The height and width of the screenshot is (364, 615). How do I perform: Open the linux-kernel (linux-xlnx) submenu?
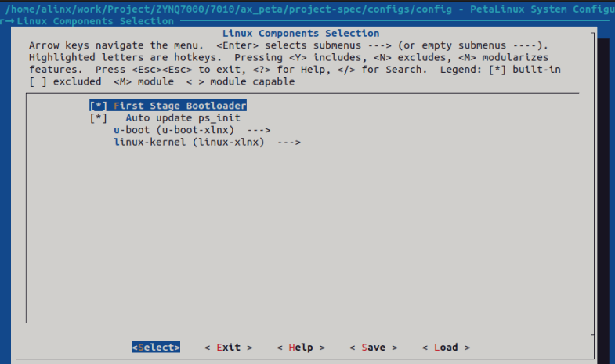(x=207, y=142)
